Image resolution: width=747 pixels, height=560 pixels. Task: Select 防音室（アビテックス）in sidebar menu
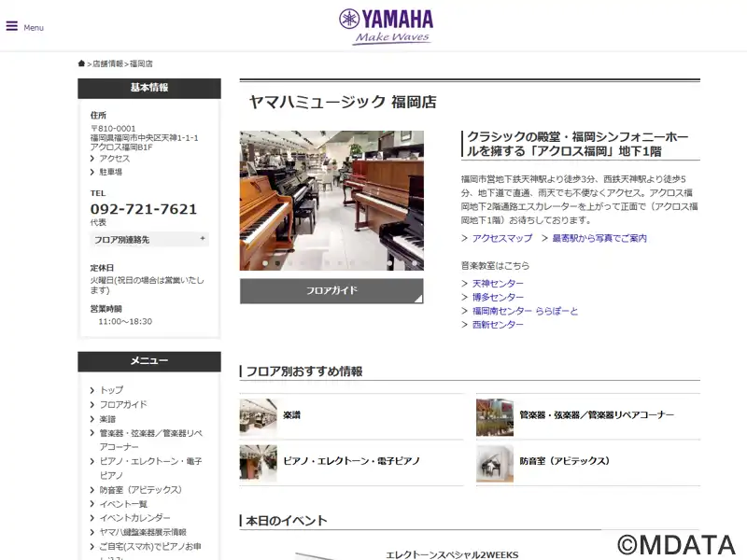click(141, 490)
